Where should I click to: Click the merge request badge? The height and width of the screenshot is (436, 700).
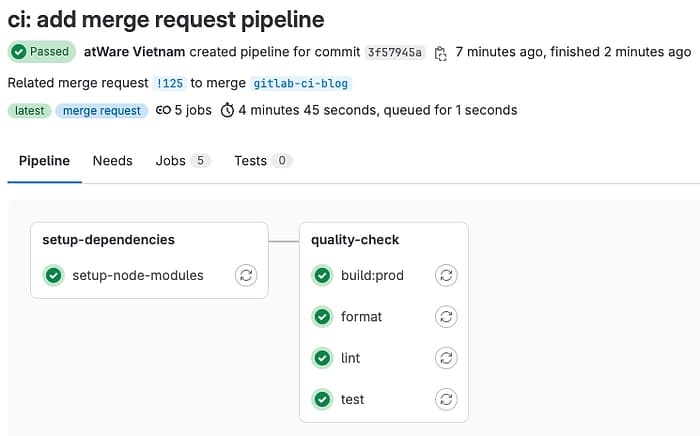click(101, 110)
